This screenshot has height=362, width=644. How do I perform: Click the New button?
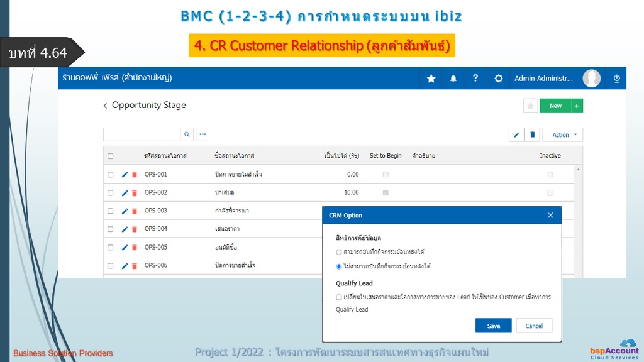(x=555, y=106)
